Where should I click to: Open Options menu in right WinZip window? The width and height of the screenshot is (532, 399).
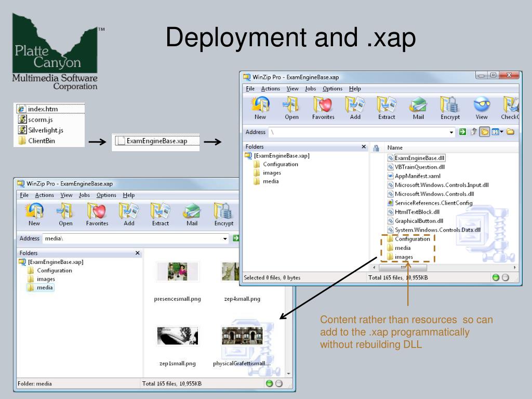tap(332, 88)
